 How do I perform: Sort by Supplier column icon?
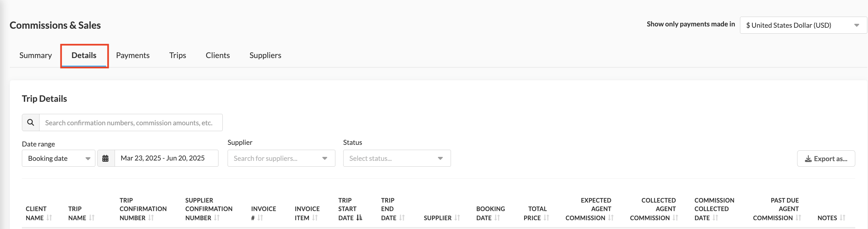pos(457,218)
